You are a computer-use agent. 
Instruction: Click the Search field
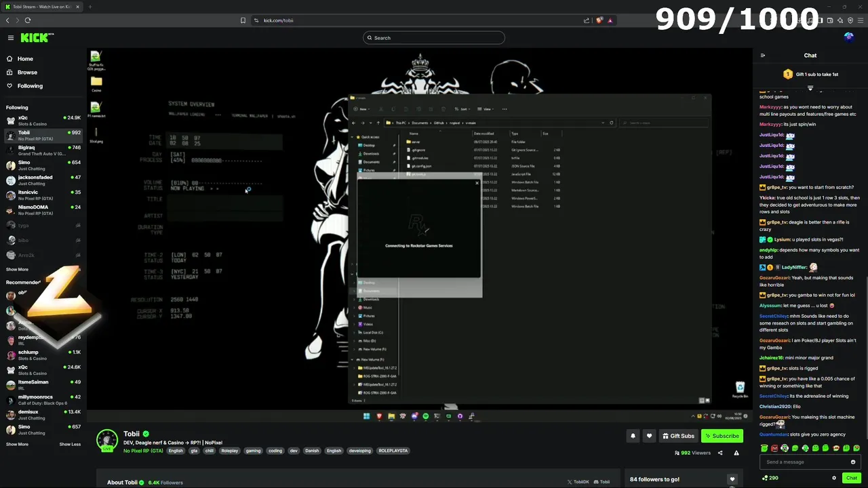pos(434,38)
